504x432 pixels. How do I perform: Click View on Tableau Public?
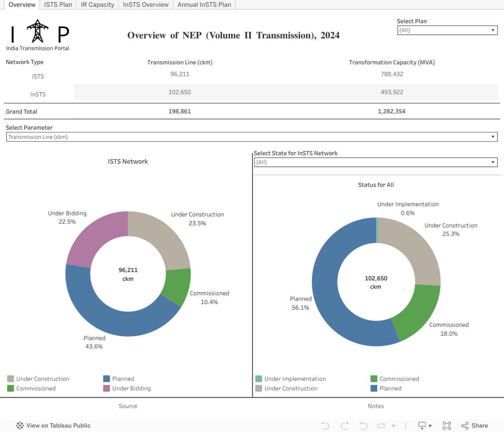(x=53, y=426)
